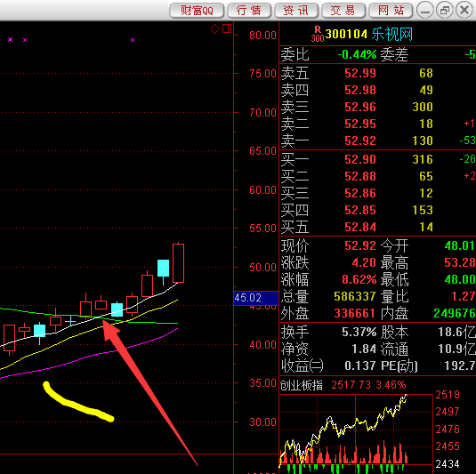The image size is (476, 474).
Task: Click the red split-panel chart icon
Action: [227, 28]
